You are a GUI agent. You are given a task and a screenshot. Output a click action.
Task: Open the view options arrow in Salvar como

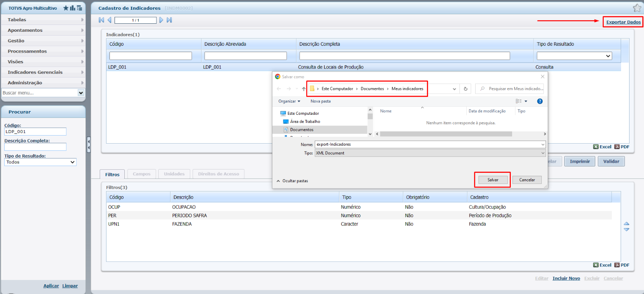[x=526, y=101]
